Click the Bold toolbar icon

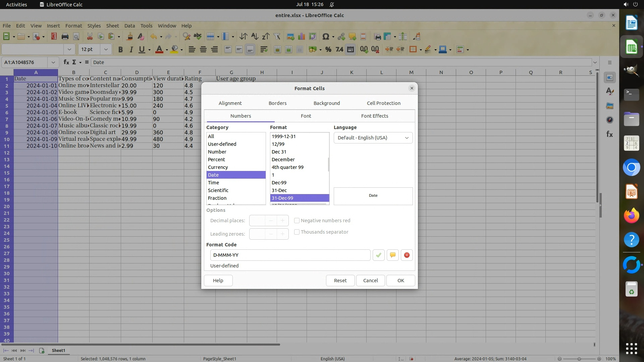click(120, 50)
